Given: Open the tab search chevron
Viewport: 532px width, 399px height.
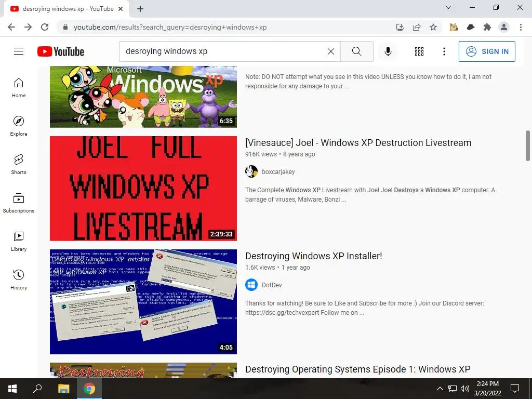Looking at the screenshot, I should [448, 7].
